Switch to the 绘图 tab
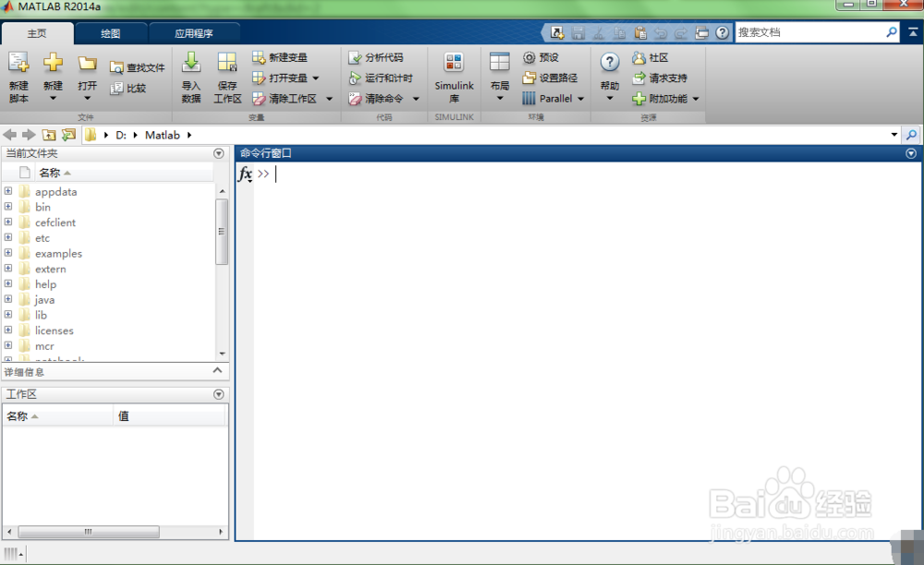 coord(110,33)
